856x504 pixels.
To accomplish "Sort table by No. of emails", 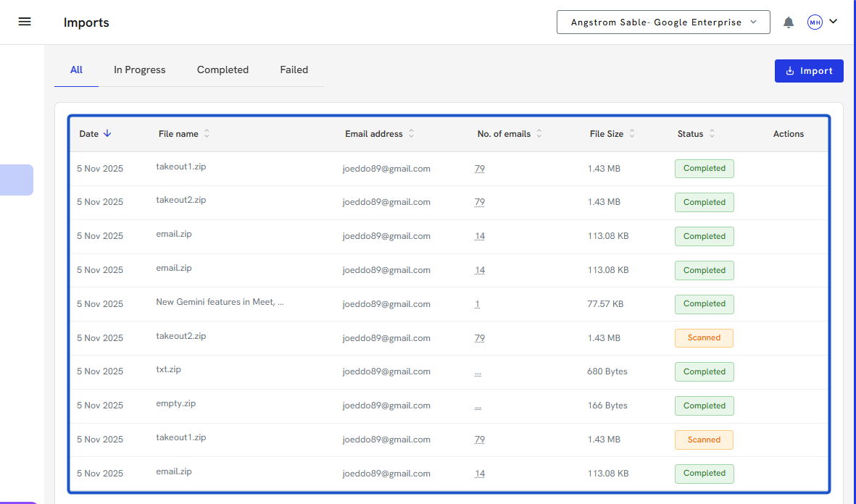I will point(539,133).
